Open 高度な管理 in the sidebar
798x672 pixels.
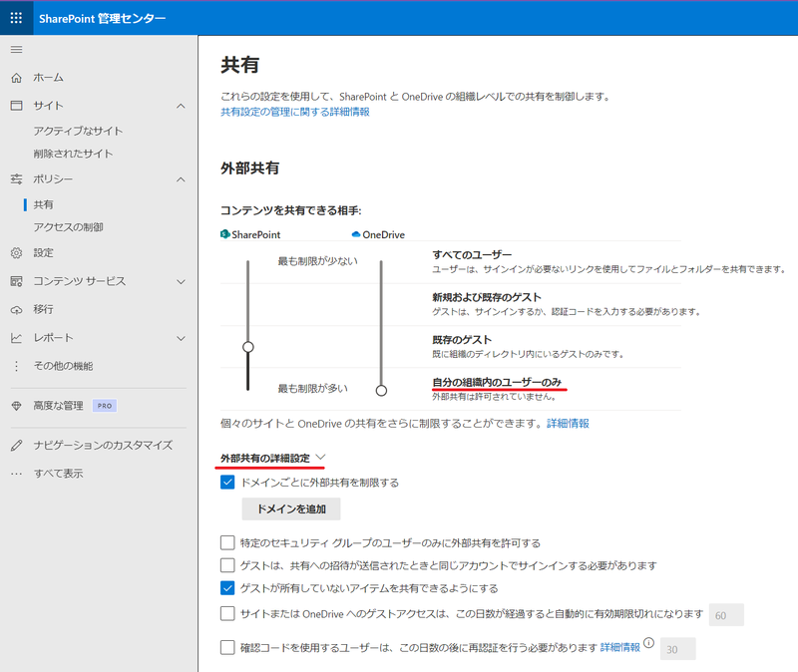point(58,406)
